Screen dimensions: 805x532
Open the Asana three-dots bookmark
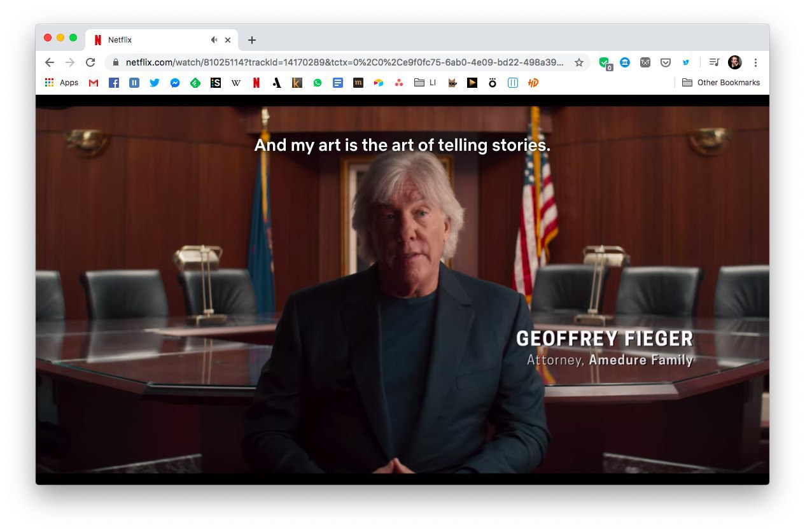399,83
